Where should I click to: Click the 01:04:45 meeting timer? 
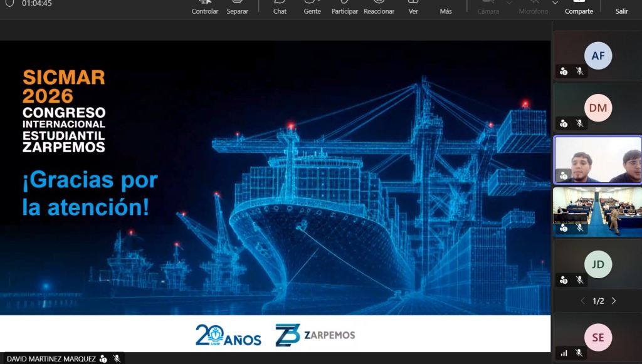coord(37,3)
